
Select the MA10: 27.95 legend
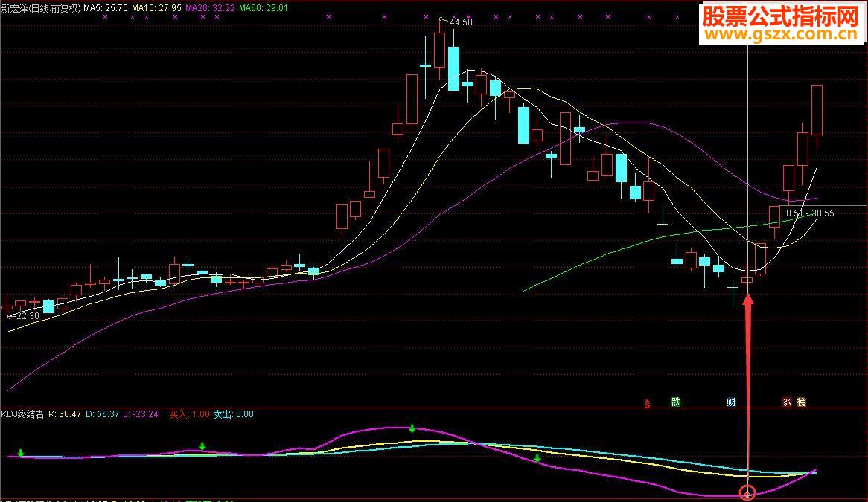(156, 7)
